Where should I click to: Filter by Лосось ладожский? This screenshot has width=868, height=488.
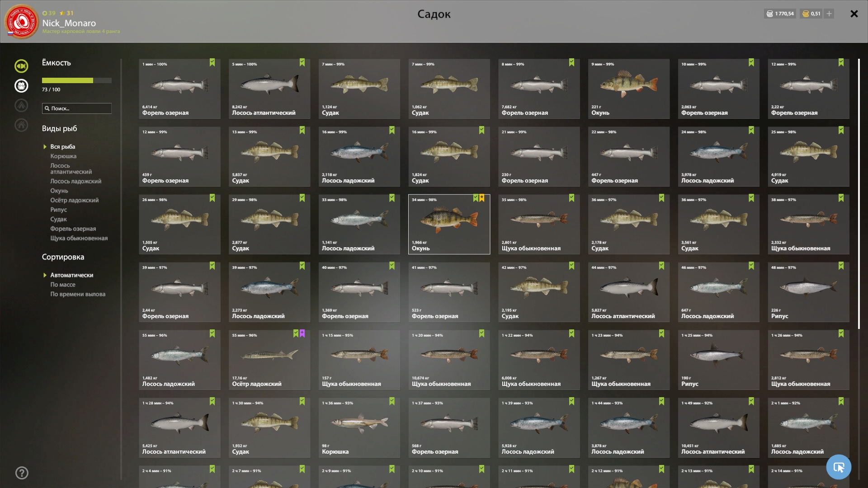76,181
